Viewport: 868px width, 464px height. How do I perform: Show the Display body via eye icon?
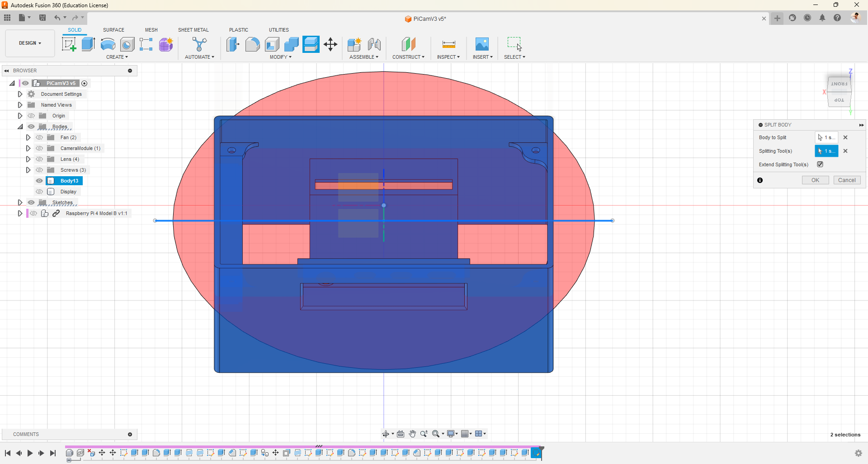coord(39,192)
